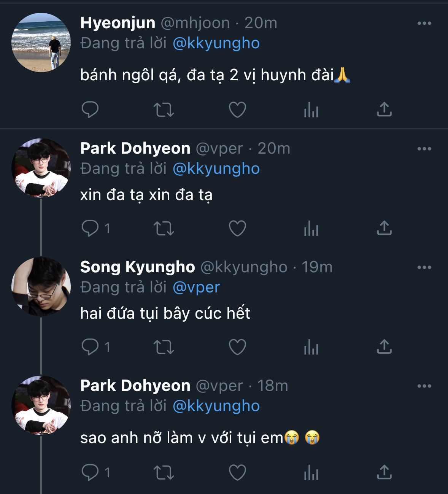
Task: Open @kkyungho link in Hyeonjun's reply
Action: click(216, 43)
